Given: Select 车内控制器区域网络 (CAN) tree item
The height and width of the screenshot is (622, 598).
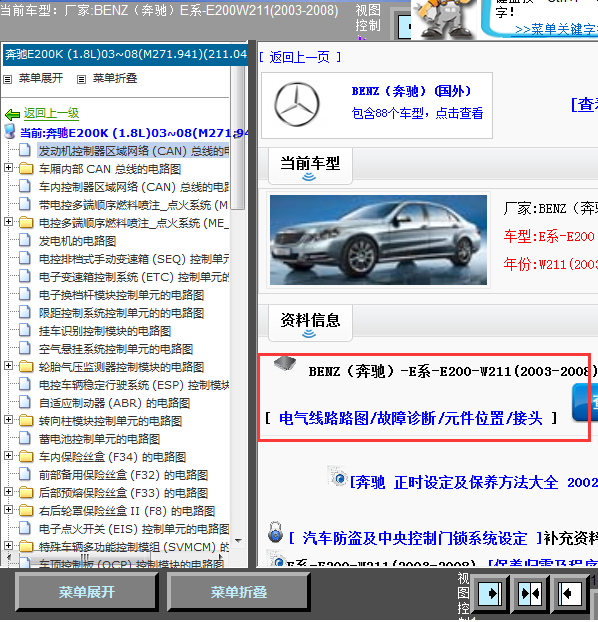Looking at the screenshot, I should (134, 187).
